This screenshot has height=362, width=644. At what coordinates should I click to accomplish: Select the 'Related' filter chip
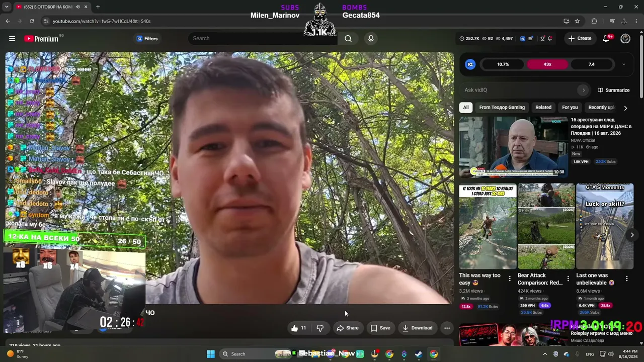[x=543, y=107]
